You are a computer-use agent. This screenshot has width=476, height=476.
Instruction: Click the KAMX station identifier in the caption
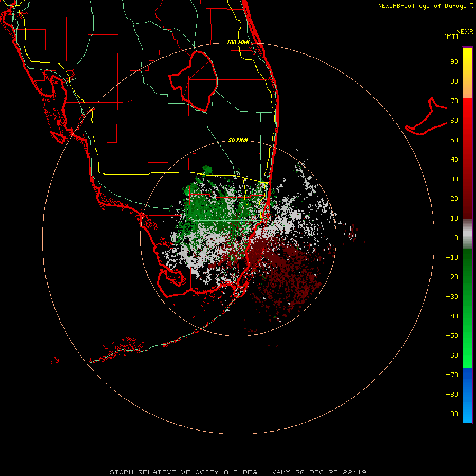(x=281, y=472)
